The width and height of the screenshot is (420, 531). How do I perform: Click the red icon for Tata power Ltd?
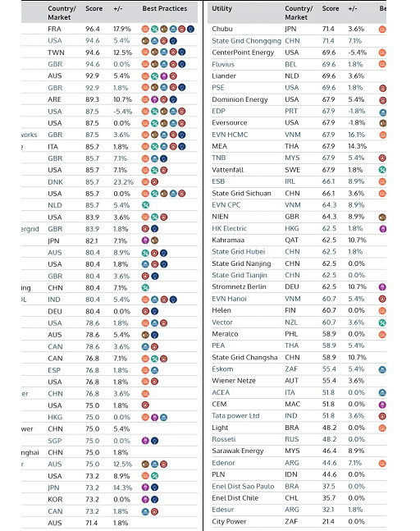click(382, 416)
